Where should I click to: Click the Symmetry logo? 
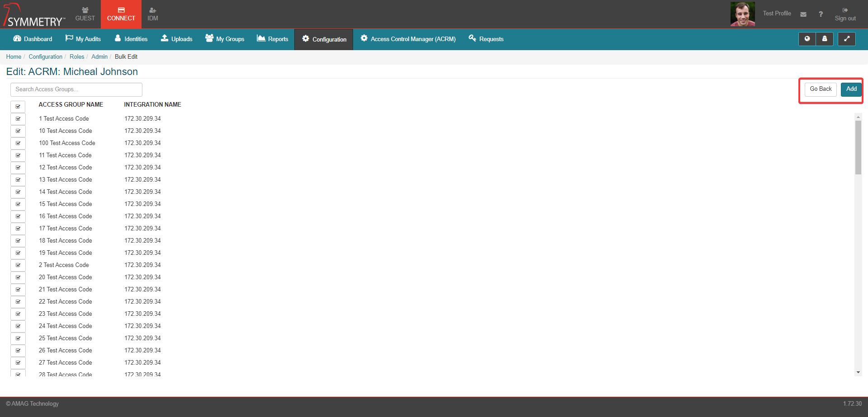point(34,15)
